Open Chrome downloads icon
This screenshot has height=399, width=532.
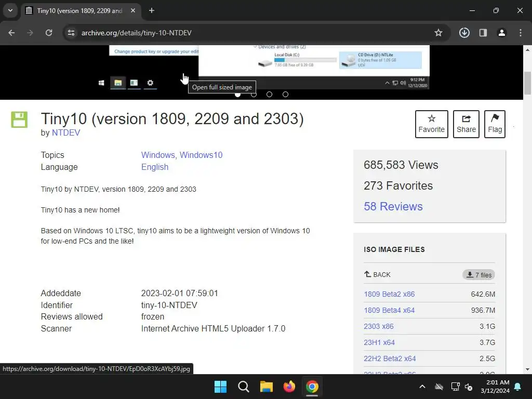tap(464, 33)
